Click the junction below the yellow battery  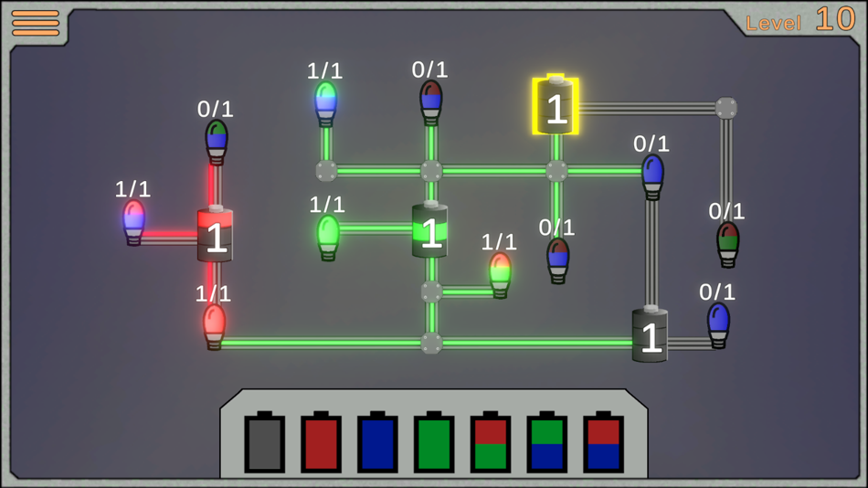point(556,171)
